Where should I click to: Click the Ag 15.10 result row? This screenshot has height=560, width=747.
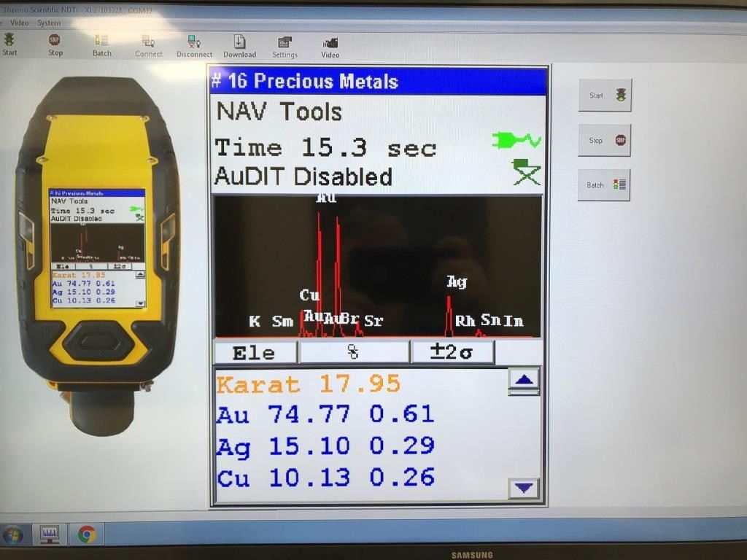(x=325, y=446)
